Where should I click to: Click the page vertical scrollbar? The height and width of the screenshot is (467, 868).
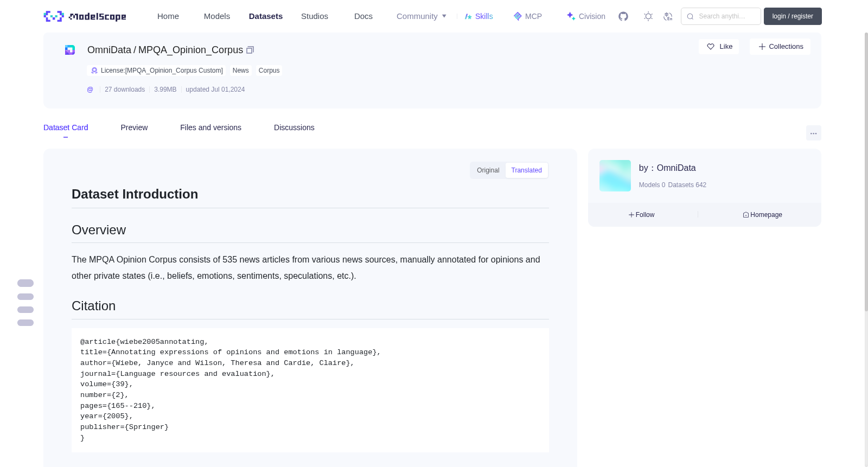tap(866, 172)
